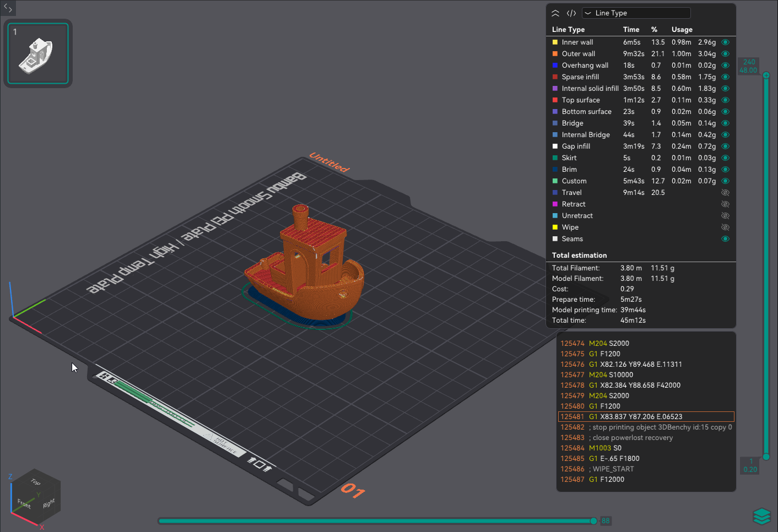778x532 pixels.
Task: Click the Model printing time 39m44s
Action: (x=633, y=310)
